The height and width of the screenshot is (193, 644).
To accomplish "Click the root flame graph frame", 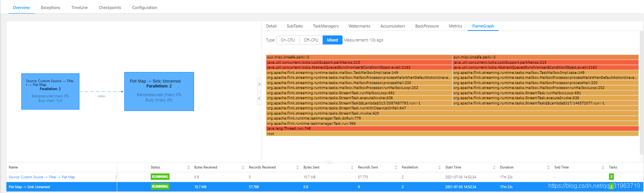I will [452, 134].
